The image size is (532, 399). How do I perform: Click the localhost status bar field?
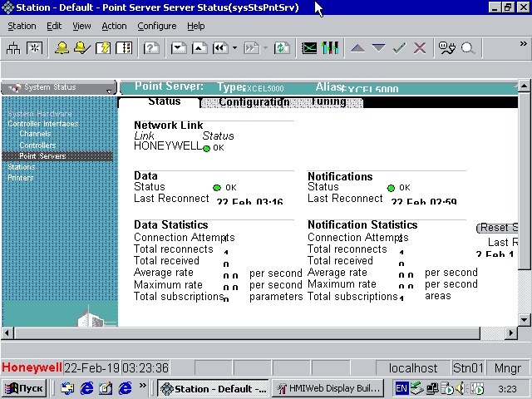(x=413, y=368)
